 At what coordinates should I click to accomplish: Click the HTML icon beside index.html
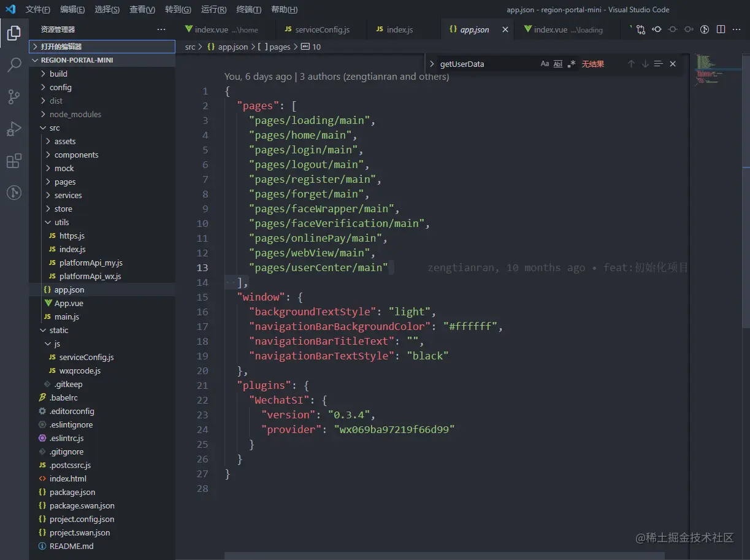(42, 478)
